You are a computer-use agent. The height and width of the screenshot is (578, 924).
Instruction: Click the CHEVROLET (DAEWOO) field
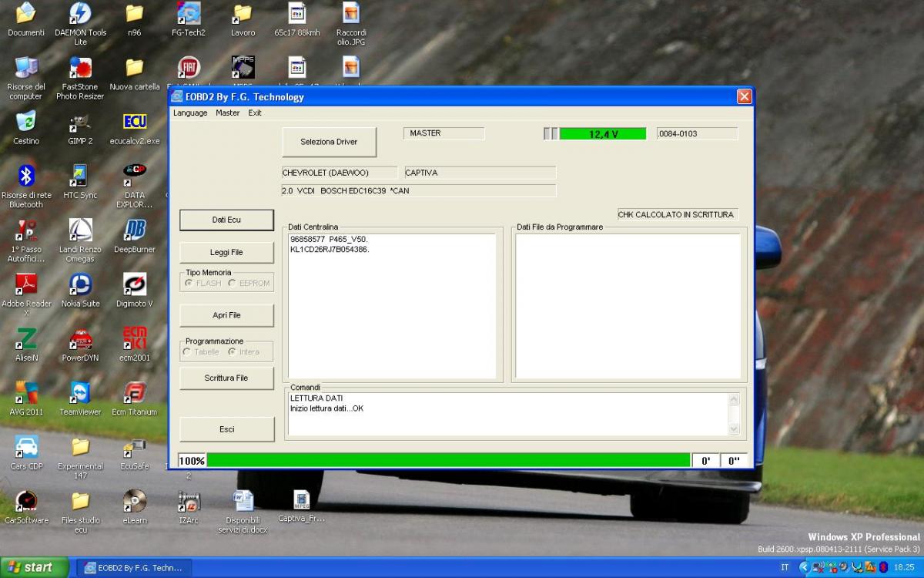tap(340, 173)
